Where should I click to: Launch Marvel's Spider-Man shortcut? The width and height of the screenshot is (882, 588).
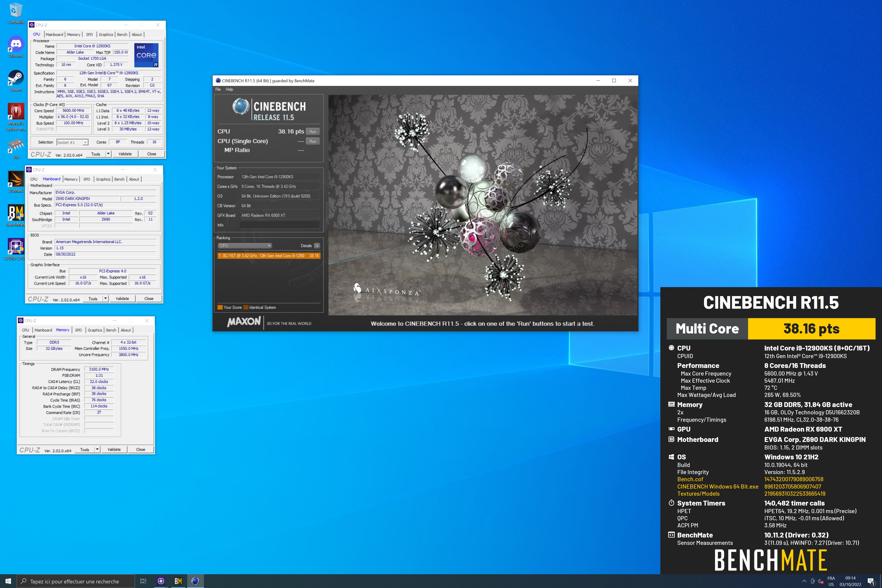coord(16,117)
